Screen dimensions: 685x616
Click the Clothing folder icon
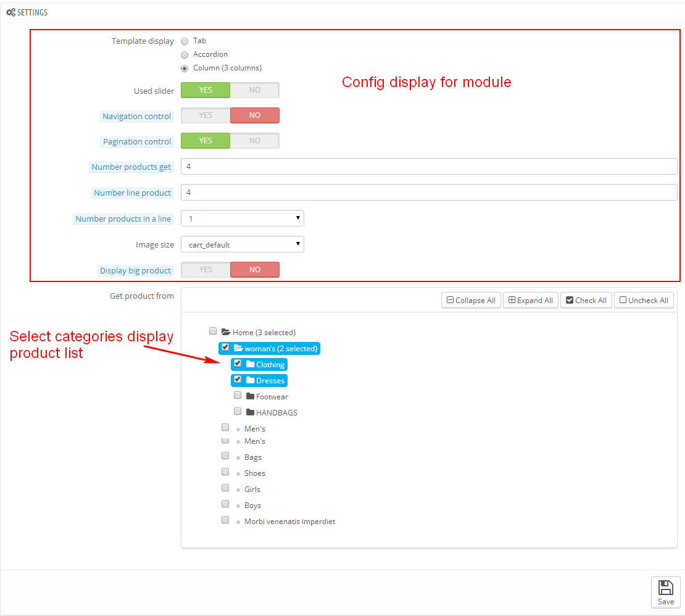tap(250, 364)
